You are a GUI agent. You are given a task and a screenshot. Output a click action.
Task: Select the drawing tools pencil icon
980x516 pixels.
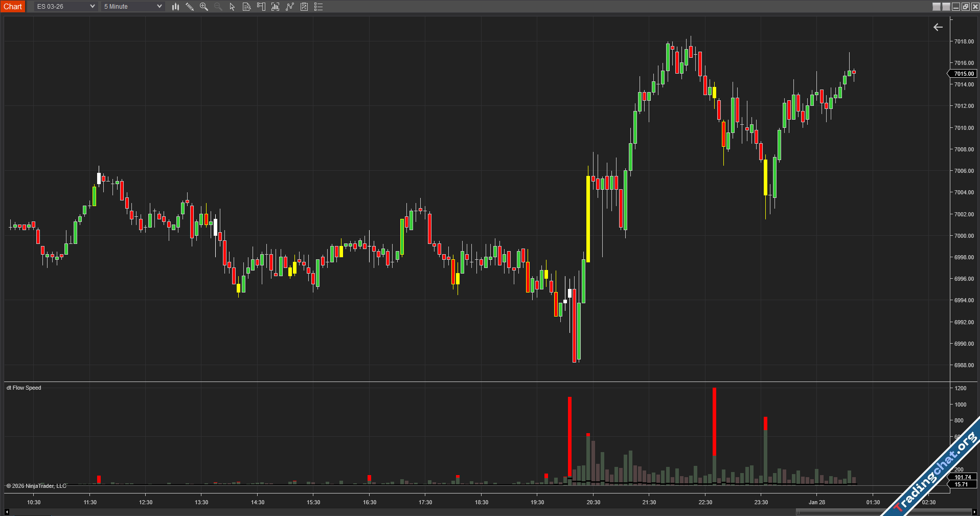[190, 7]
